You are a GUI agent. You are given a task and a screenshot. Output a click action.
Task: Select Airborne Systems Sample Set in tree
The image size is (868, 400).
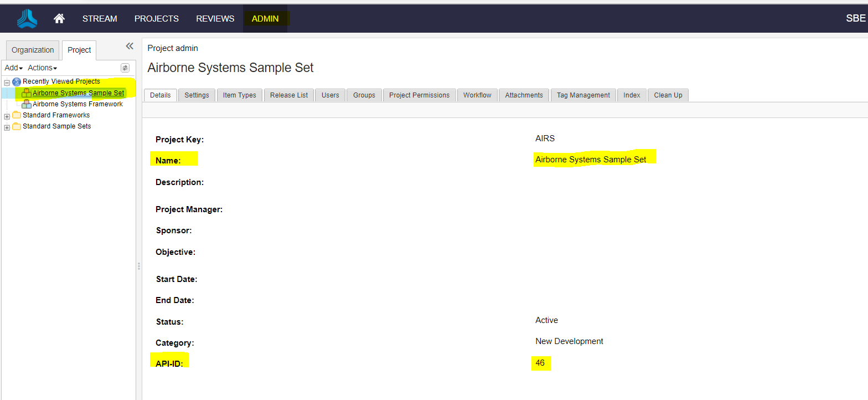tap(78, 93)
